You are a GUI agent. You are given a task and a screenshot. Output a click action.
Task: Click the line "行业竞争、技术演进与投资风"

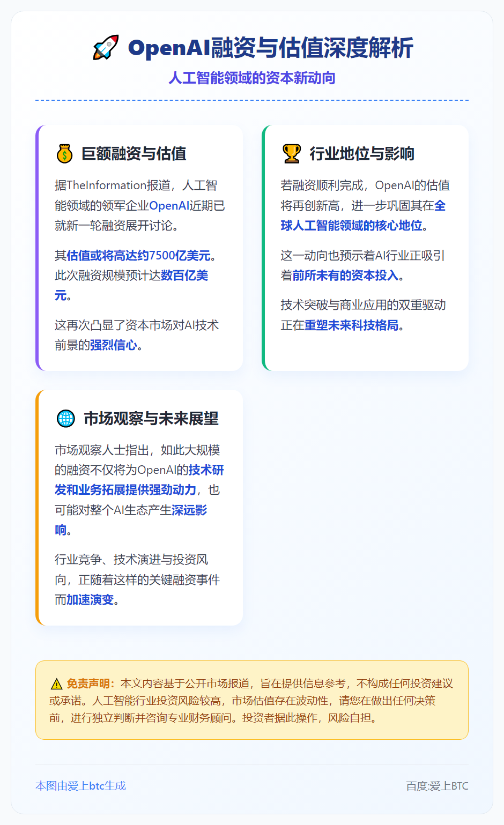pyautogui.click(x=131, y=560)
